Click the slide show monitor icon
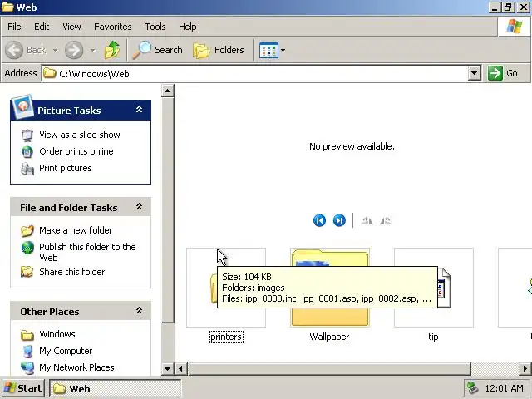Image resolution: width=532 pixels, height=399 pixels. 27,135
